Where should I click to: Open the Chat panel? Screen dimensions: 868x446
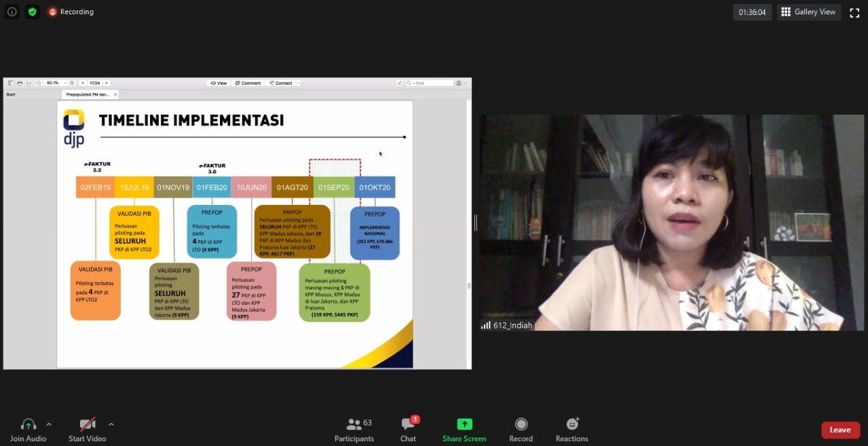pyautogui.click(x=408, y=429)
